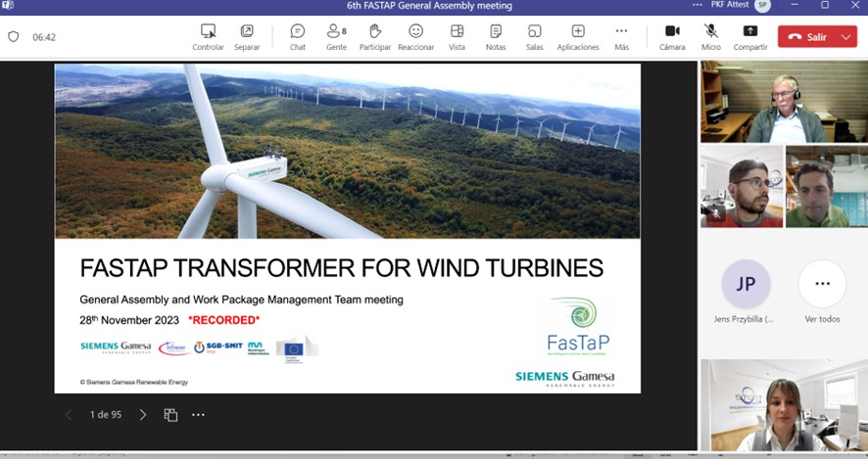Select Jens Przybilla JP avatar
The image size is (868, 459).
746,284
